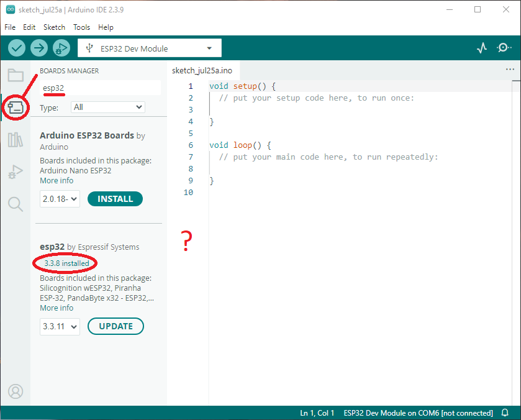Click code line 'void setup() {'
Image resolution: width=521 pixels, height=420 pixels.
pos(243,86)
